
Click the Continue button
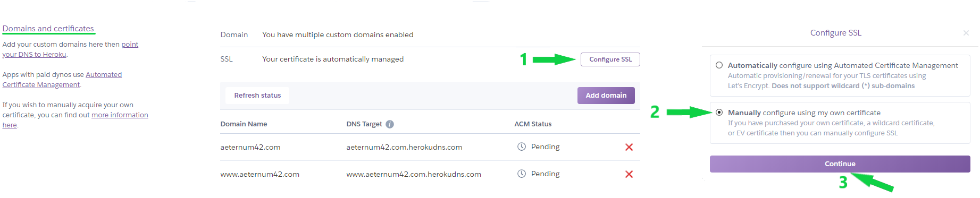840,164
